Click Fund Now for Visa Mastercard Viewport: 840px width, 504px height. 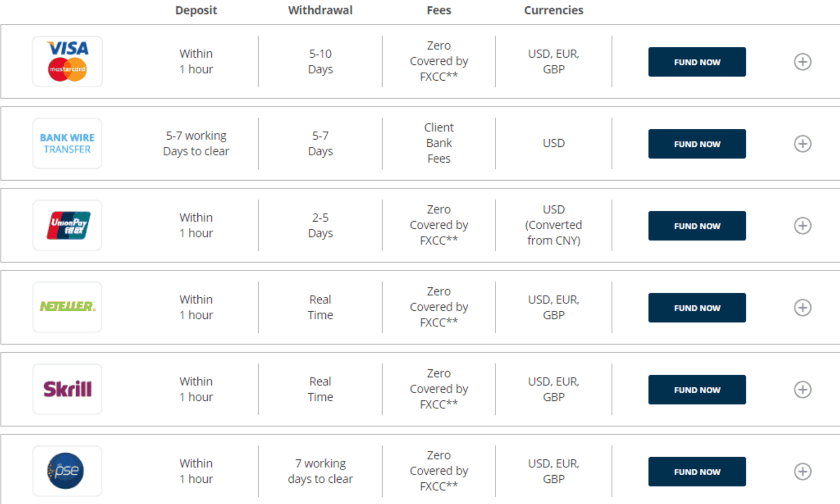pyautogui.click(x=696, y=62)
